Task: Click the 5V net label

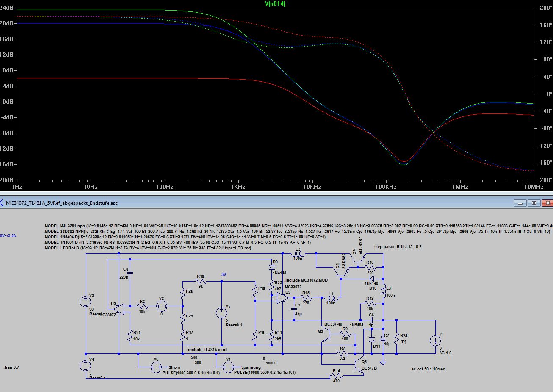Action: (x=224, y=275)
